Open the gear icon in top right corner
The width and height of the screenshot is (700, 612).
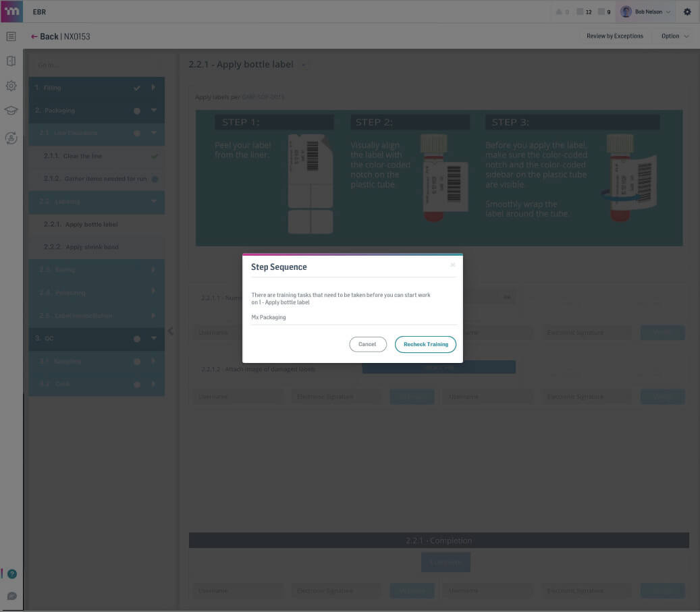(x=687, y=11)
